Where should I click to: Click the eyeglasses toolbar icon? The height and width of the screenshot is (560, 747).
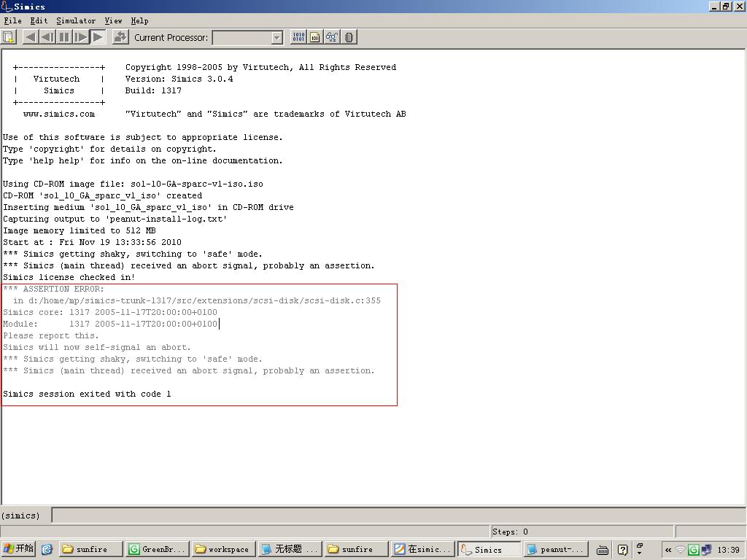tap(332, 37)
